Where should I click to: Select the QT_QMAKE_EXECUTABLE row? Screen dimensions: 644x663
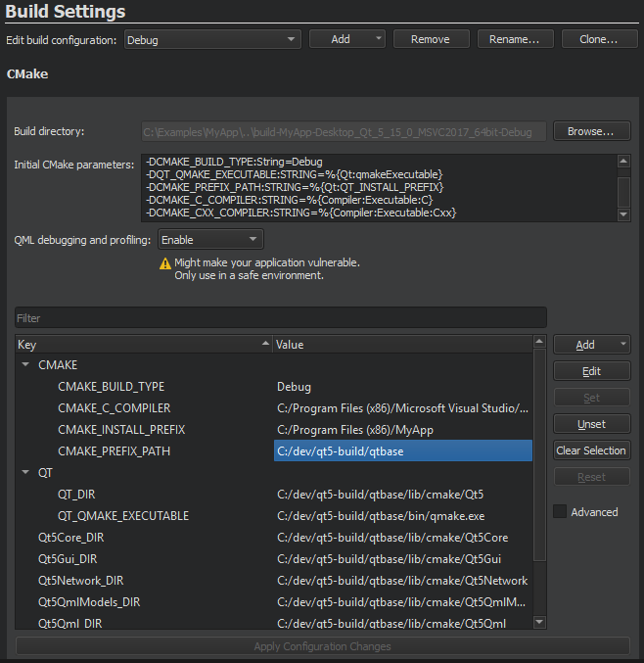(x=123, y=515)
